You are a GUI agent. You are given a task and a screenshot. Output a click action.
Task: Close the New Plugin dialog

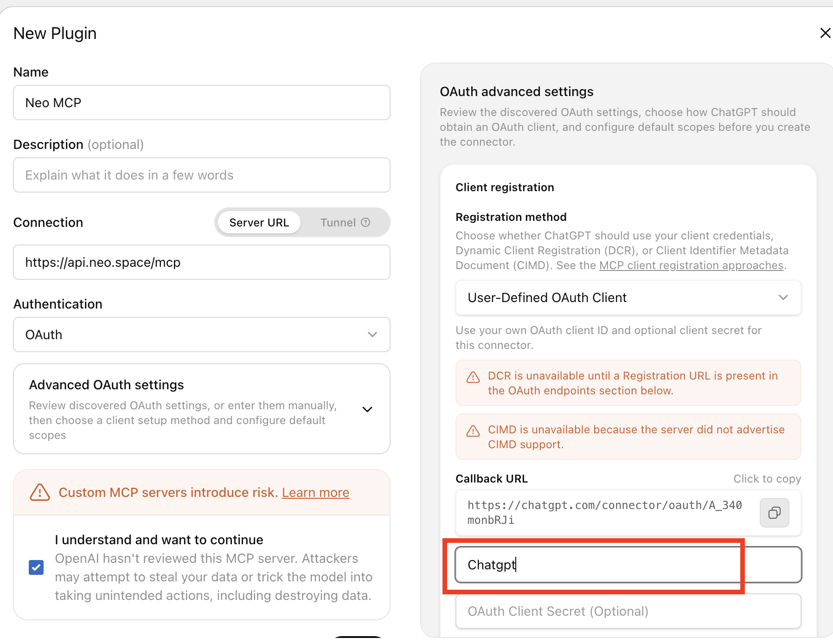click(x=825, y=33)
